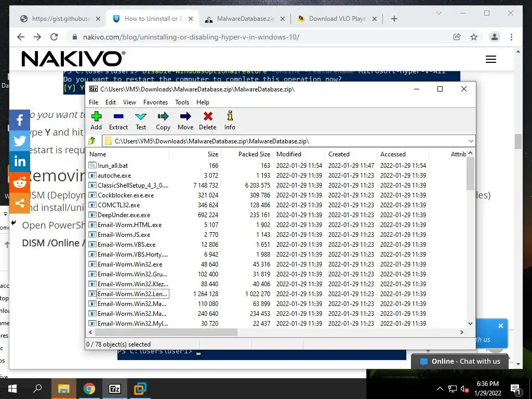This screenshot has height=399, width=532.
Task: Switch to the gist.githubuser tab
Action: pyautogui.click(x=61, y=19)
